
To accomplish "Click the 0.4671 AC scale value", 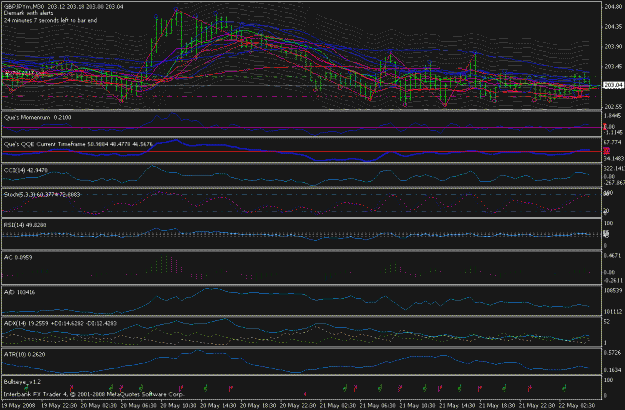I will click(x=614, y=255).
